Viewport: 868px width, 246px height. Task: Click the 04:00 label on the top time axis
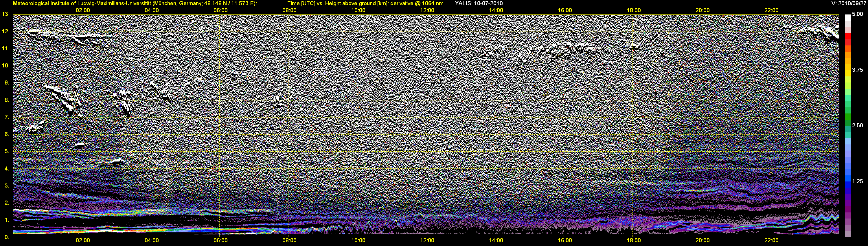(152, 10)
